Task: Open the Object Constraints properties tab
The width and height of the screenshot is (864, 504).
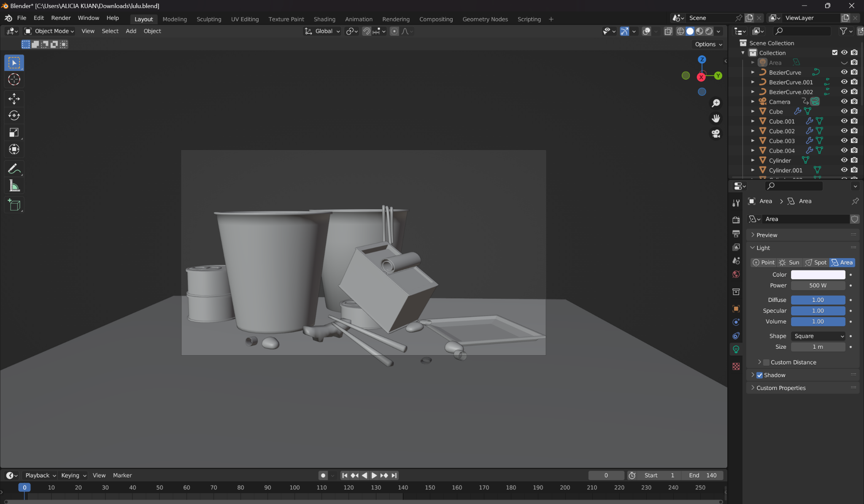Action: coord(736,336)
